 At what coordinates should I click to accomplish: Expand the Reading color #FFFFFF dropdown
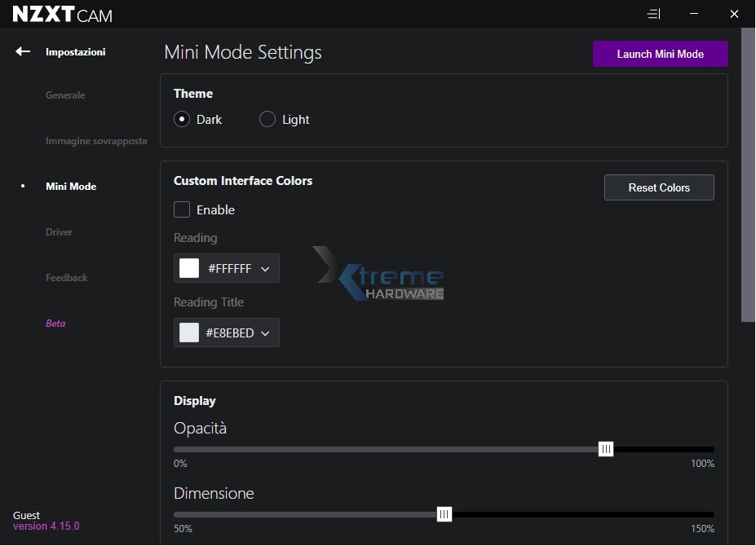tap(265, 269)
